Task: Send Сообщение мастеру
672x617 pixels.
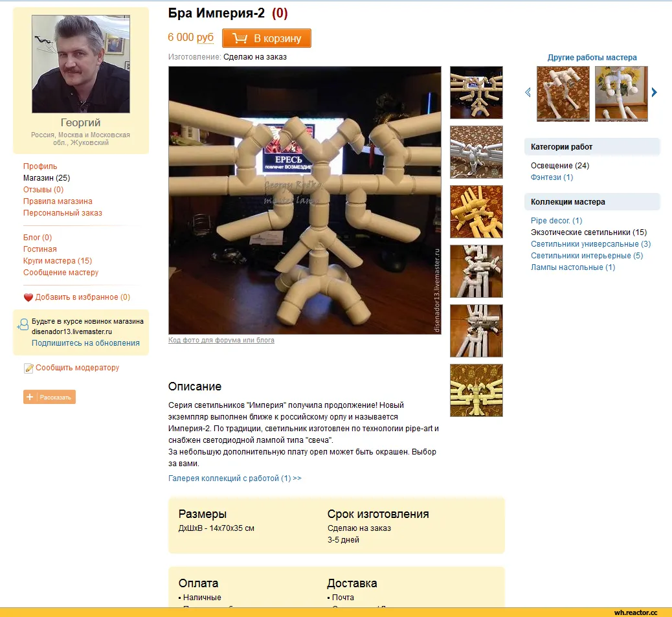Action: click(61, 273)
